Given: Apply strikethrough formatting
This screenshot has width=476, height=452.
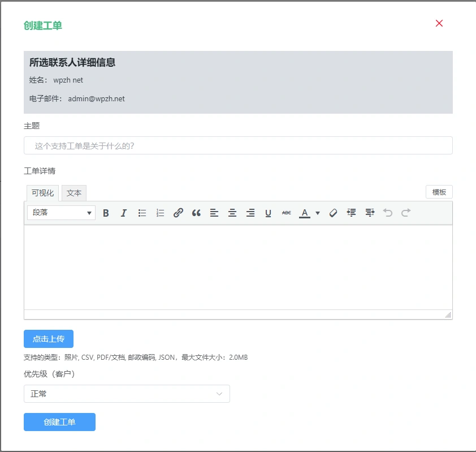Looking at the screenshot, I should 287,213.
